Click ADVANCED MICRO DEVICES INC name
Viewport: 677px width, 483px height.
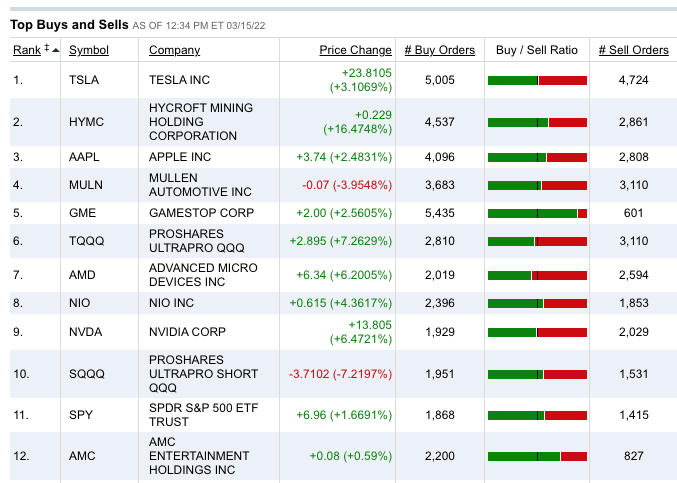(x=203, y=275)
